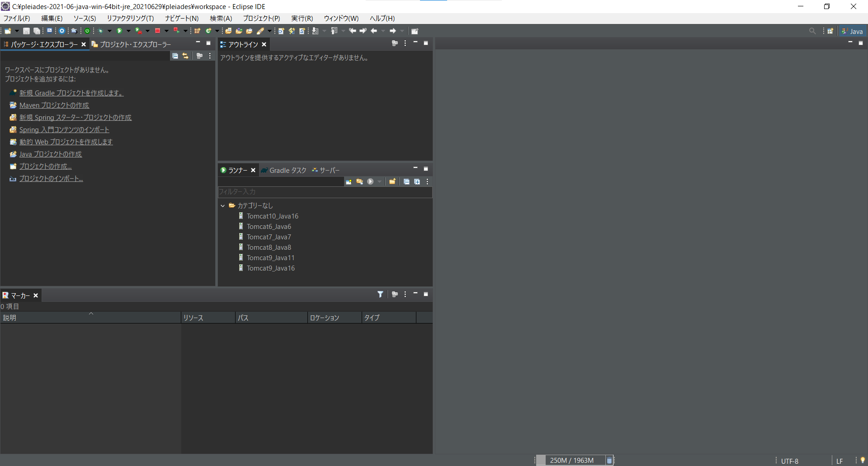
Task: Click the garbage collector trash icon
Action: coord(609,461)
